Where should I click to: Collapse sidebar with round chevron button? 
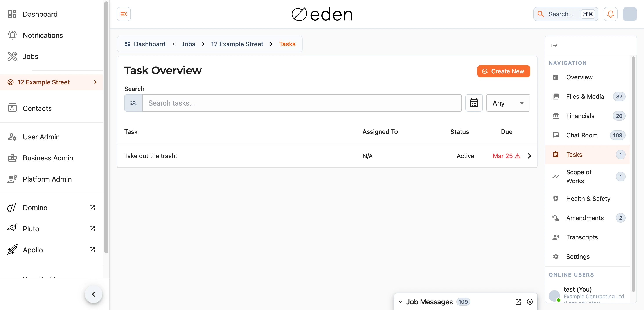[94, 294]
